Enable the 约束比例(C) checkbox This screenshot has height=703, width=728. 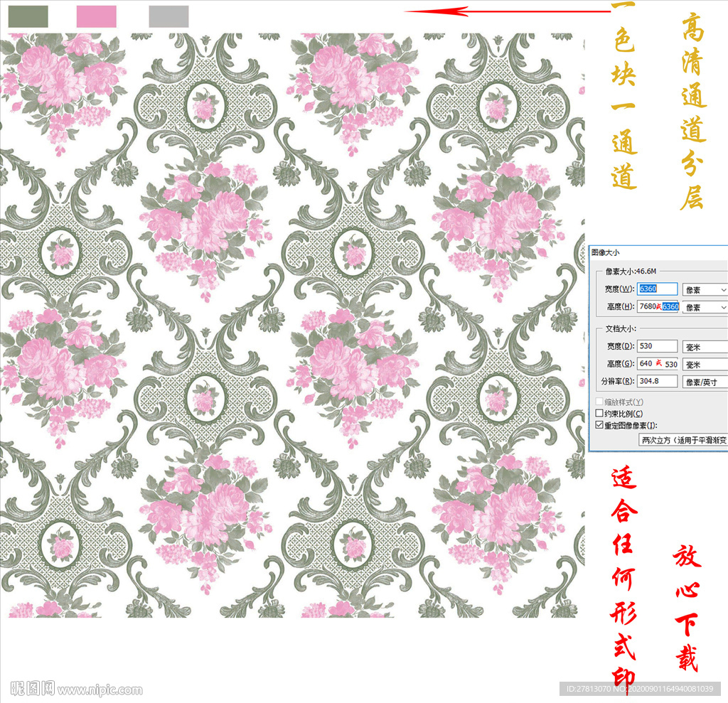tap(599, 413)
